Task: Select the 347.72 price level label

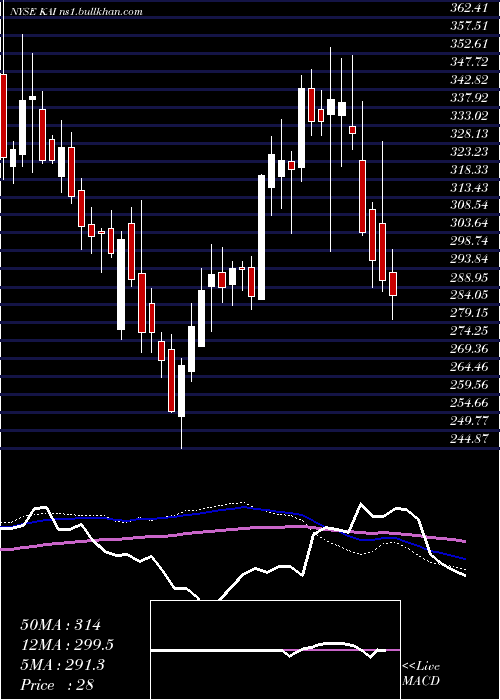Action: 468,62
